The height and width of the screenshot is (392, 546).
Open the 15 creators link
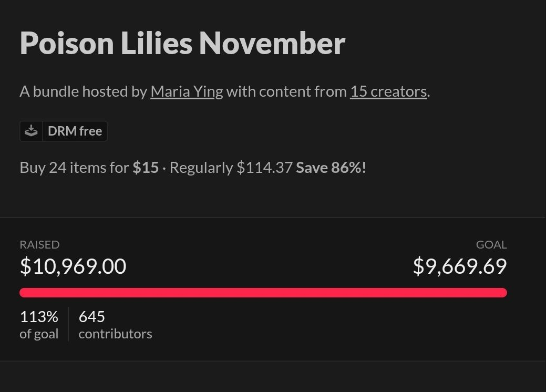388,91
